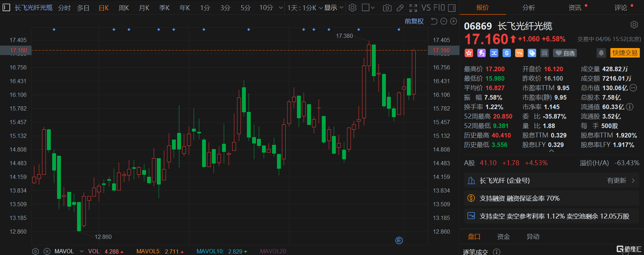Click the purple lightning level-2 icon
644x255 pixels.
(482, 53)
